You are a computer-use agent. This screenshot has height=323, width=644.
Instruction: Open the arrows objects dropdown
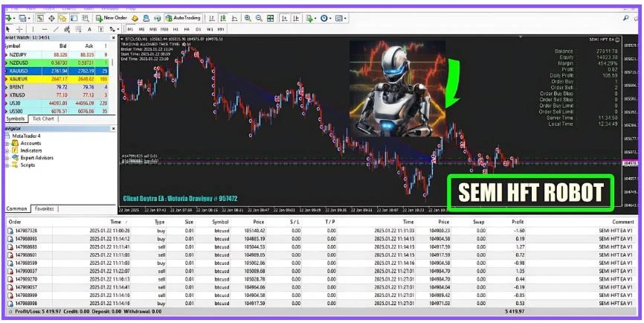[x=114, y=29]
